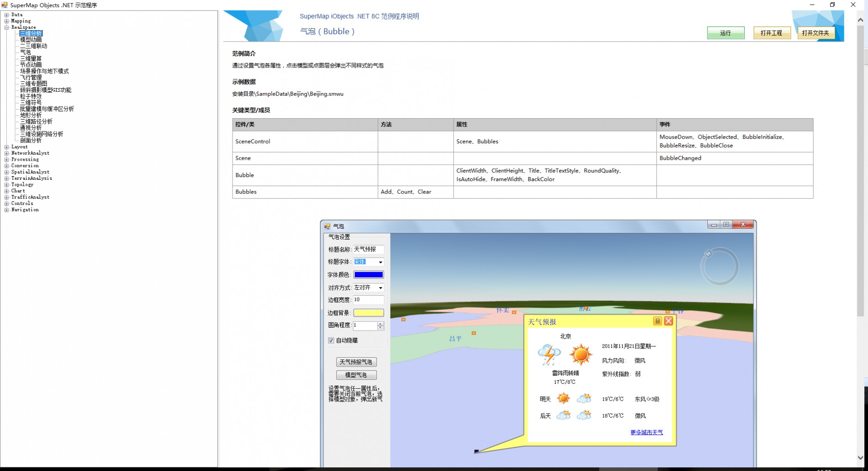This screenshot has height=471, width=868.
Task: Click the 模型气泡 button in the preview
Action: tap(356, 375)
